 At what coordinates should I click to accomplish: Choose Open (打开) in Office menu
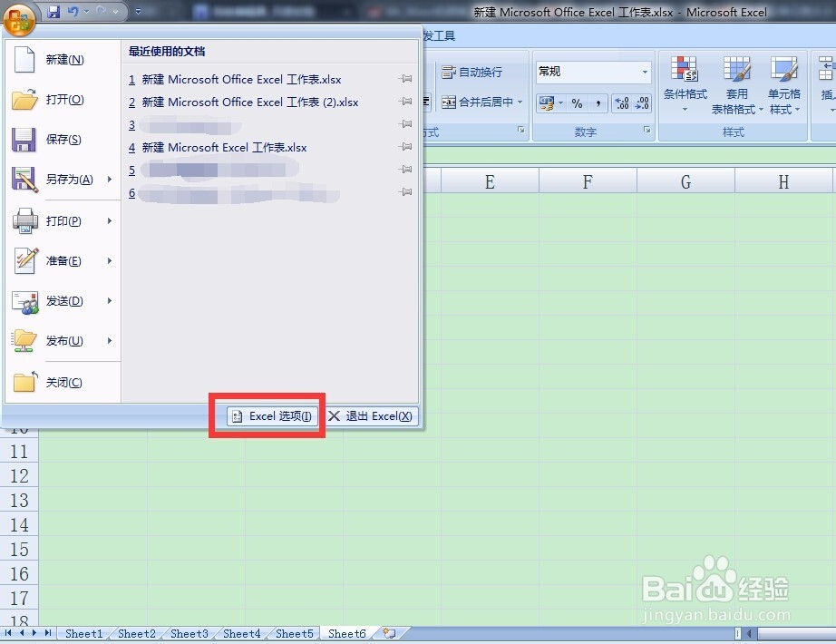pyautogui.click(x=64, y=99)
